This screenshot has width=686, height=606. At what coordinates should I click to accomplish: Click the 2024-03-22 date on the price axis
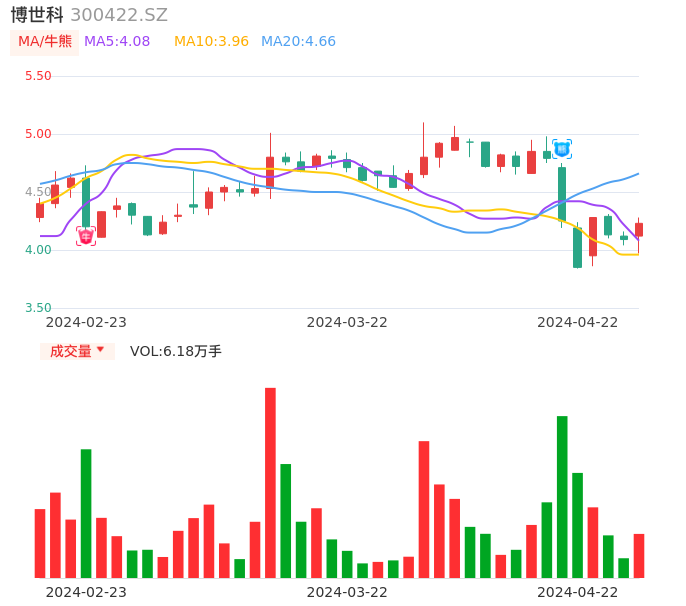pos(347,321)
